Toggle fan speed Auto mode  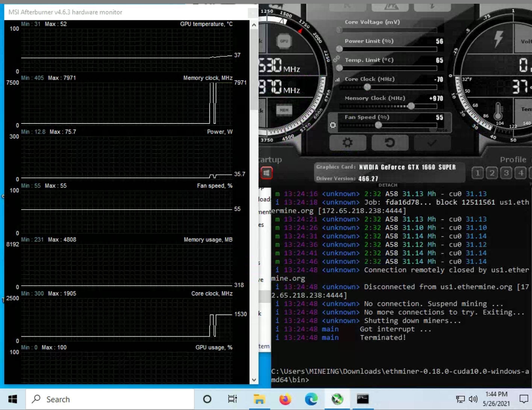pos(442,130)
